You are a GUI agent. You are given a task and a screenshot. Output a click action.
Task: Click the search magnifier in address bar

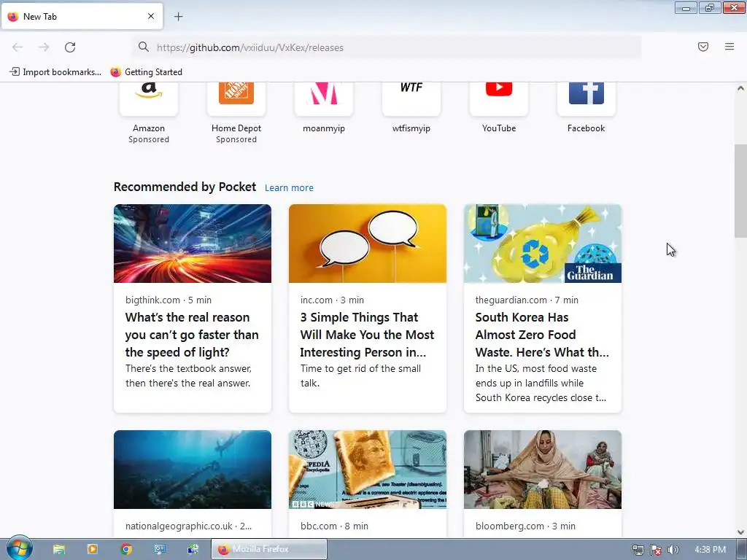[144, 47]
